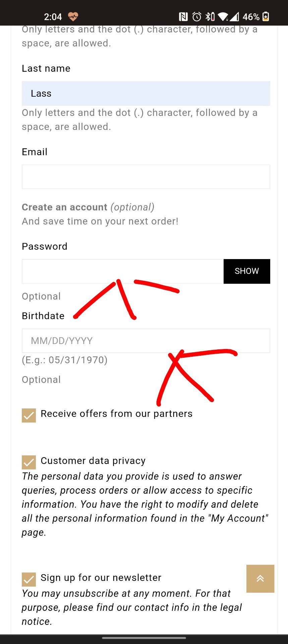Tap the Bluetooth status icon

[x=210, y=16]
